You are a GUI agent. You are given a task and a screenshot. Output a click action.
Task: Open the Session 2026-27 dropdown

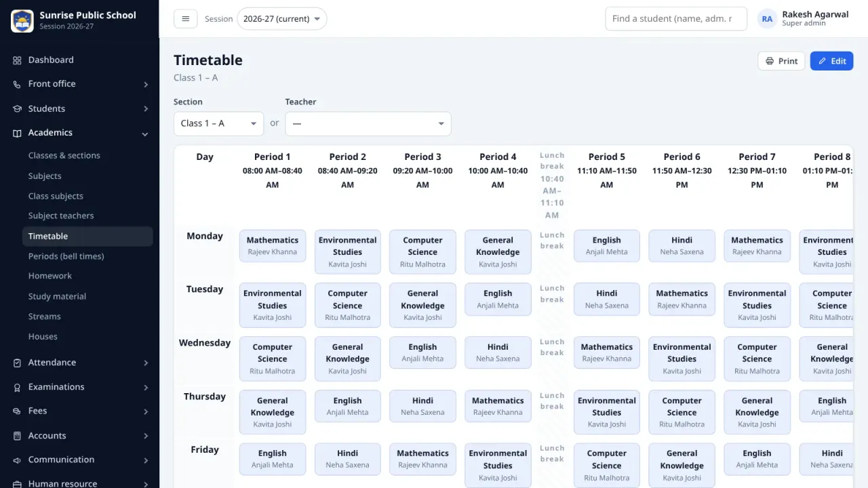click(x=281, y=19)
